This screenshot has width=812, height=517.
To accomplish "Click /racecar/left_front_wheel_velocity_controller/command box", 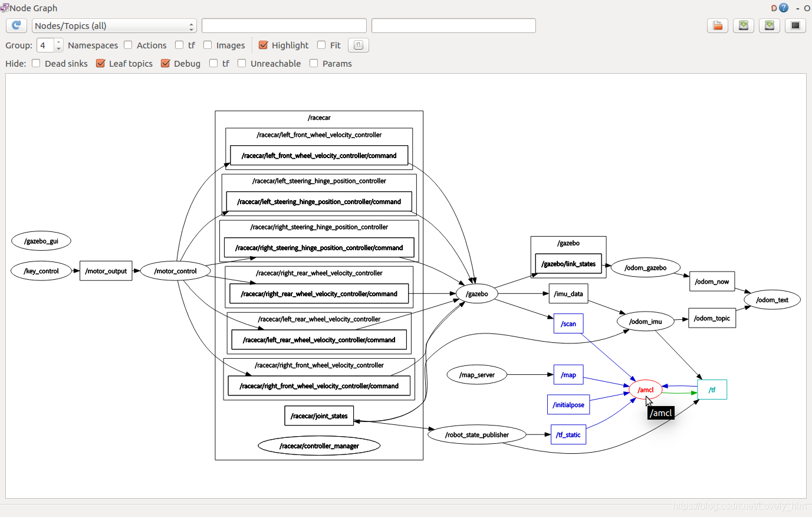I will 319,156.
